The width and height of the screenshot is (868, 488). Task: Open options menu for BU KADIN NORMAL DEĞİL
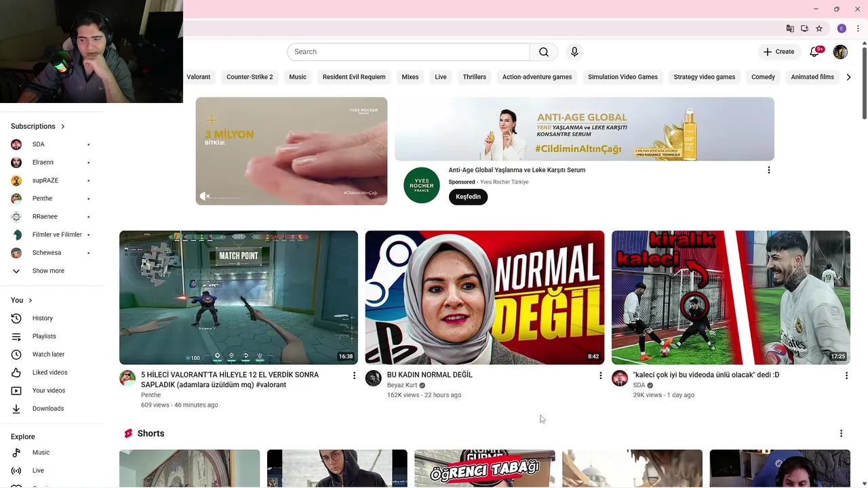(600, 375)
